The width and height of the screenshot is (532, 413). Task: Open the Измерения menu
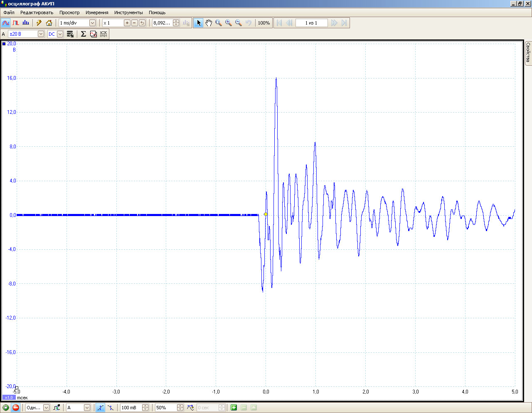97,12
